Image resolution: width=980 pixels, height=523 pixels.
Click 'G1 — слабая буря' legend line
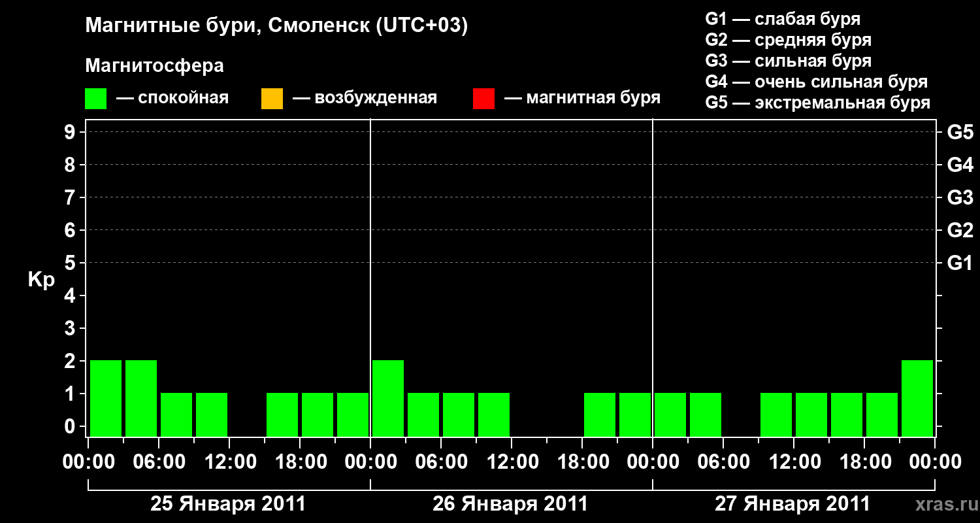tap(783, 19)
